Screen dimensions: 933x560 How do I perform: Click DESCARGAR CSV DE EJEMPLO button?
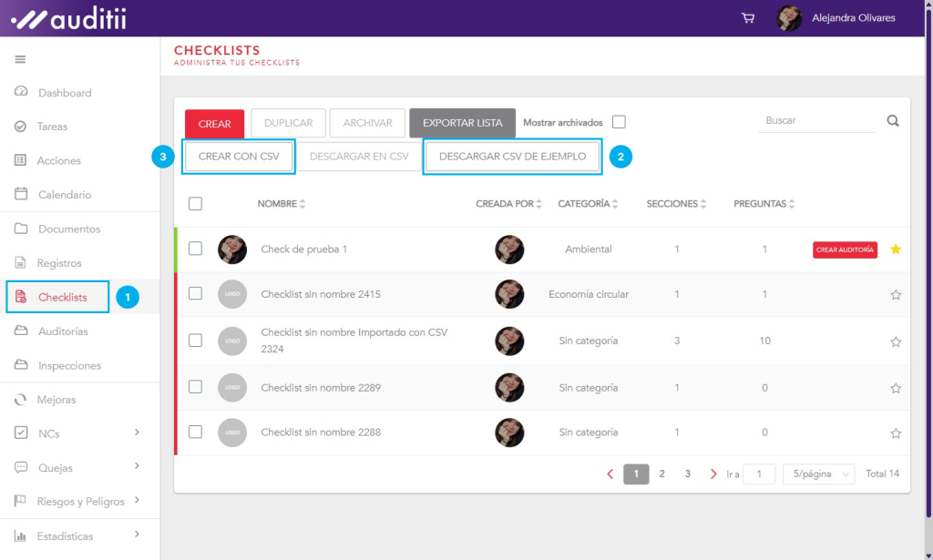[x=512, y=157]
